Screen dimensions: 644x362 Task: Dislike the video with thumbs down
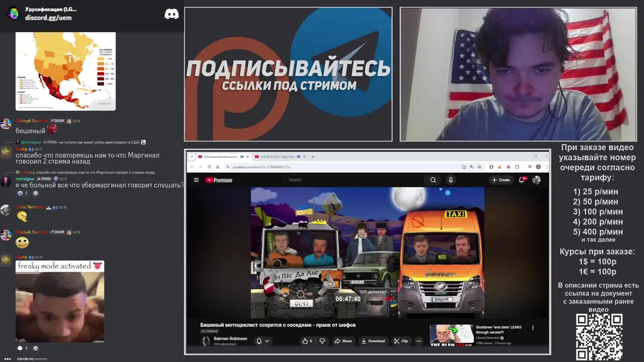click(323, 341)
